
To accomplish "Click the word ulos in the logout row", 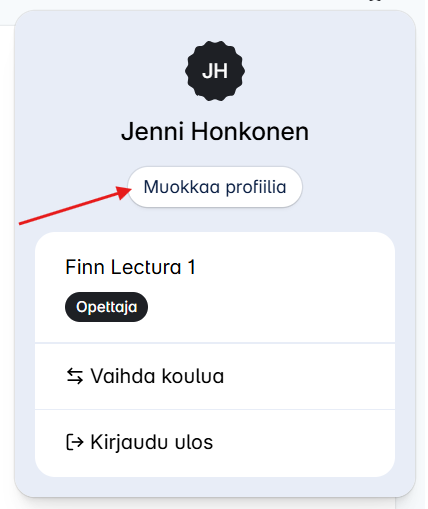I will coord(194,442).
